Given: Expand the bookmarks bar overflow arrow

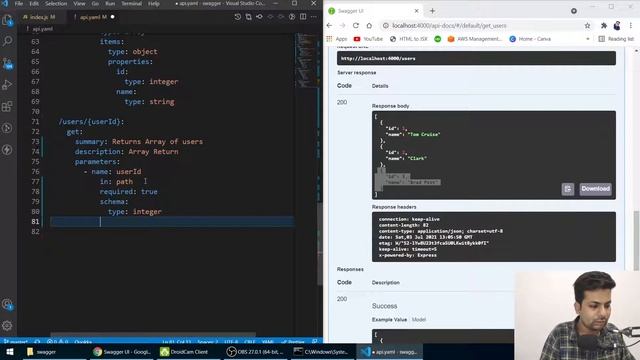Looking at the screenshot, I should point(588,39).
